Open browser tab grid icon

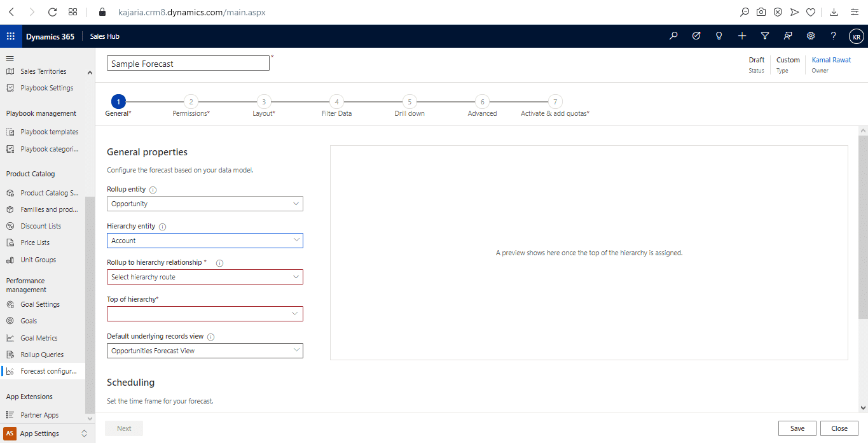[72, 11]
